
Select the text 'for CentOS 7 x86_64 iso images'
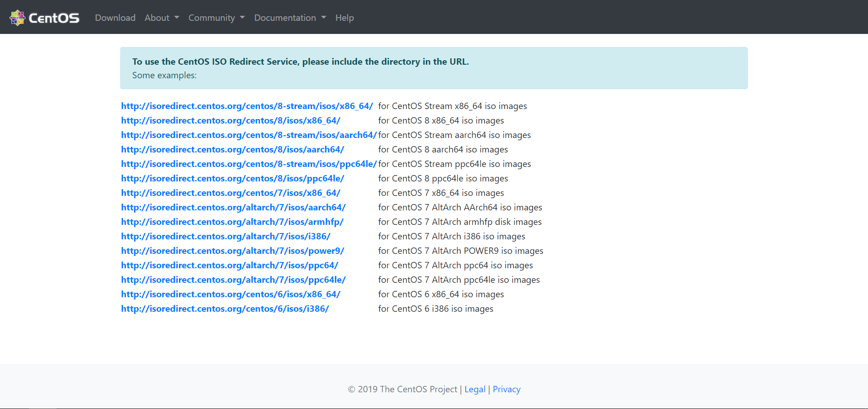click(441, 193)
